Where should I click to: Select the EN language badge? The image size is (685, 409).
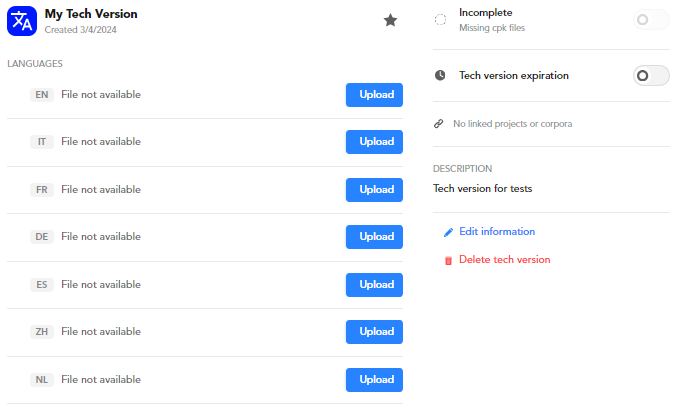[42, 95]
